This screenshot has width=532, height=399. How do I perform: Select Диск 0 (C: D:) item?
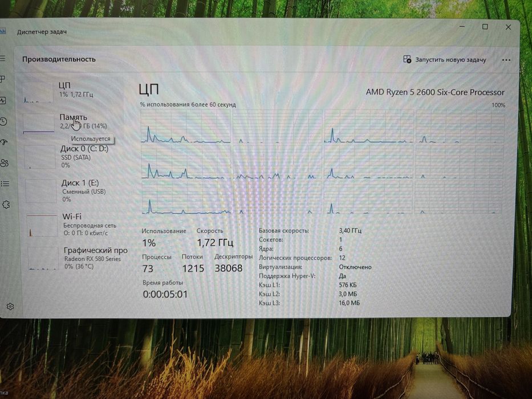(x=74, y=157)
